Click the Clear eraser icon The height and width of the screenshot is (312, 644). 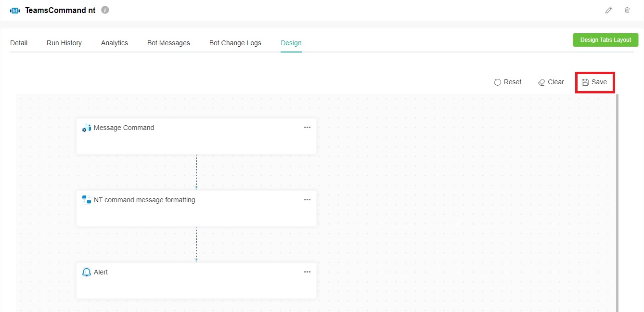tap(541, 82)
